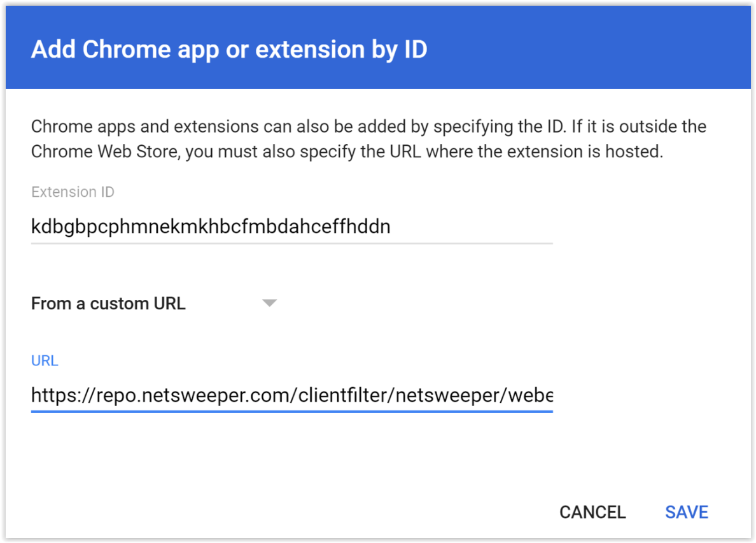Open the 'From a custom URL' dropdown

[154, 303]
